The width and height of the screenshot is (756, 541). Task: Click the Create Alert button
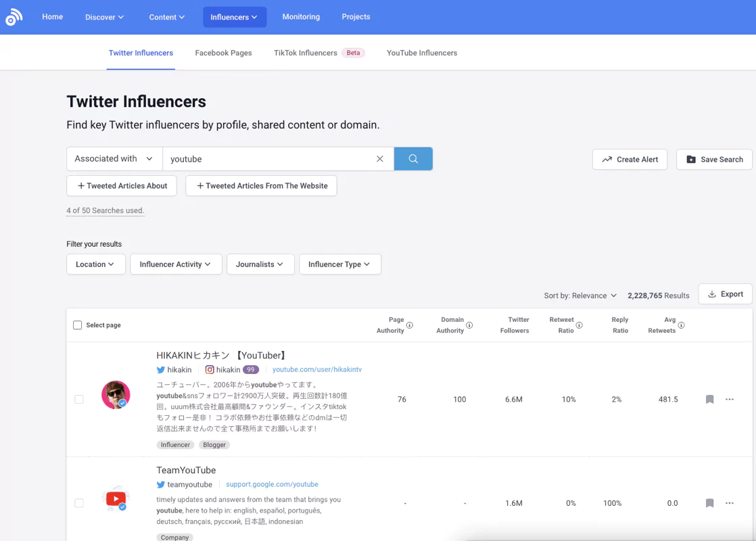point(630,159)
